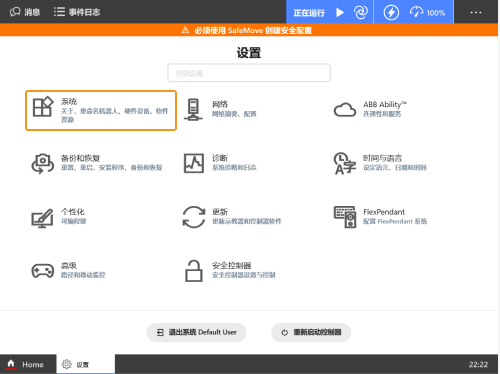Screen dimensions: 500x374
Task: Click the event log list icon
Action: point(59,12)
